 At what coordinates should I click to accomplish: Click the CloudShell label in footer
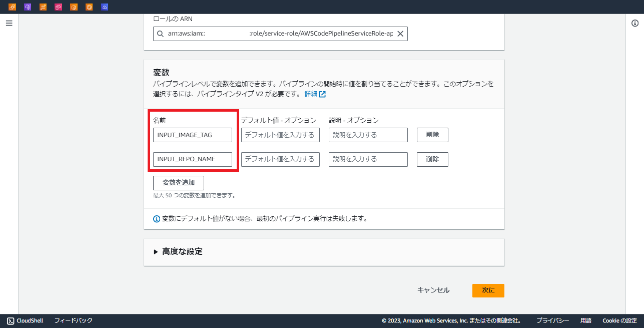[30, 320]
